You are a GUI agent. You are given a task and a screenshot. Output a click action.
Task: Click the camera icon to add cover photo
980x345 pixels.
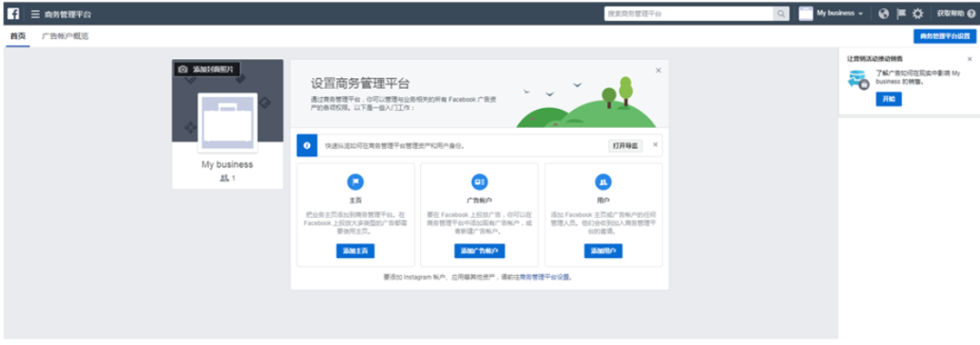click(182, 69)
